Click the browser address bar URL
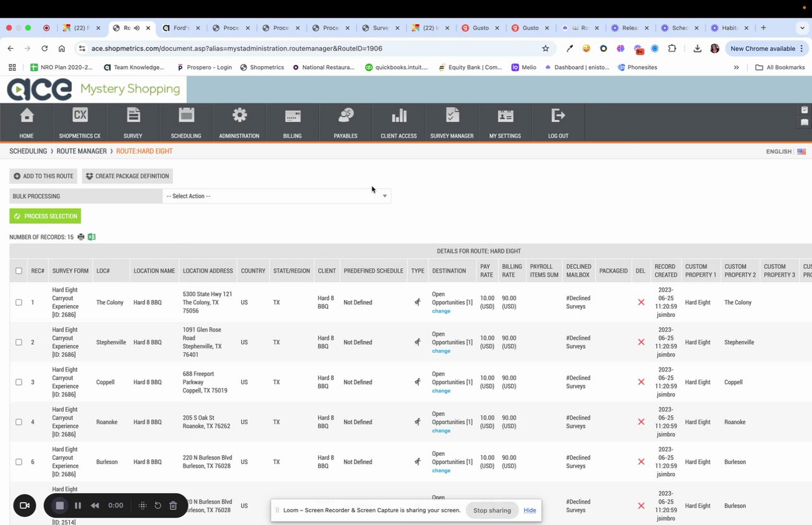Viewport: 812px width, 525px height. pyautogui.click(x=237, y=48)
